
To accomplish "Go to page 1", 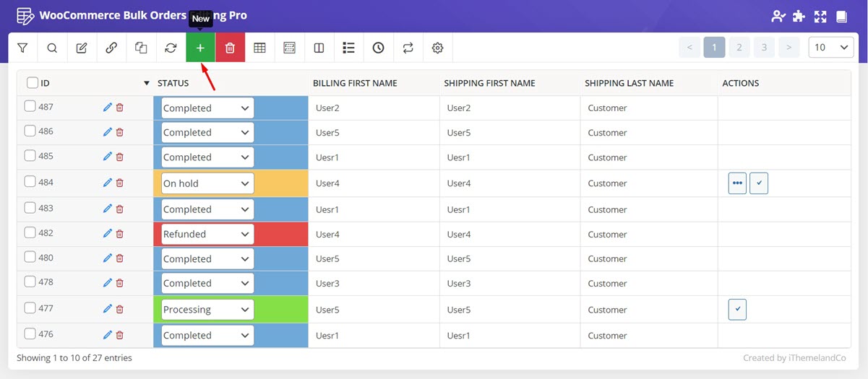I will pyautogui.click(x=714, y=48).
